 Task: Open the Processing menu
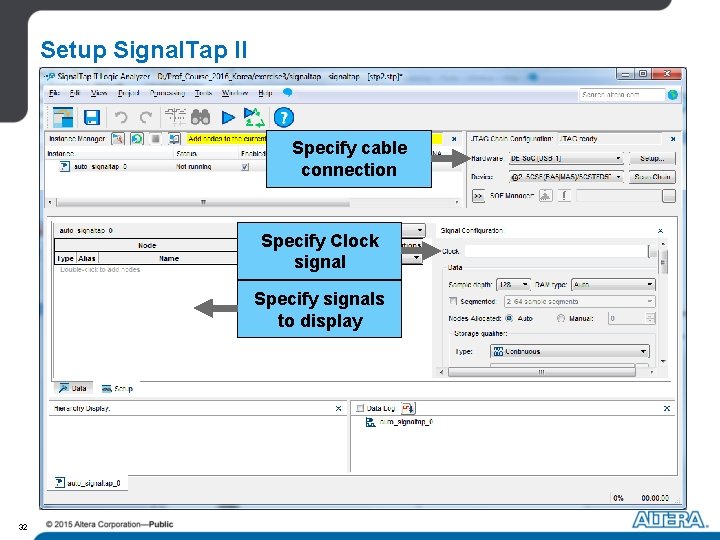167,93
